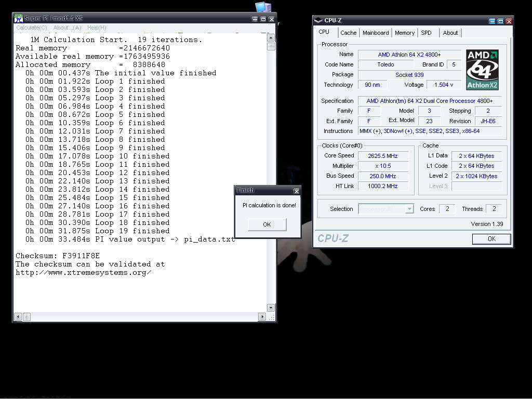This screenshot has width=532, height=399.
Task: Click the 1M Calculation Start line
Action: tap(116, 39)
